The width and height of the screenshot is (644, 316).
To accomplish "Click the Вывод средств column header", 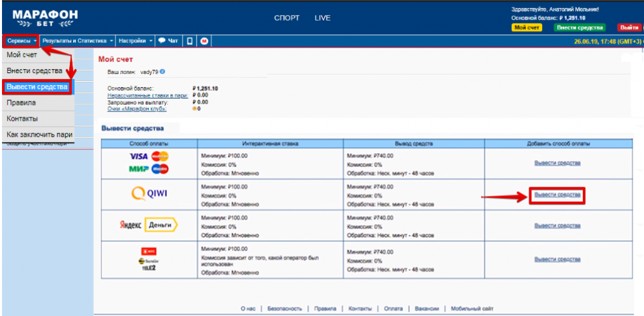I will (x=414, y=144).
